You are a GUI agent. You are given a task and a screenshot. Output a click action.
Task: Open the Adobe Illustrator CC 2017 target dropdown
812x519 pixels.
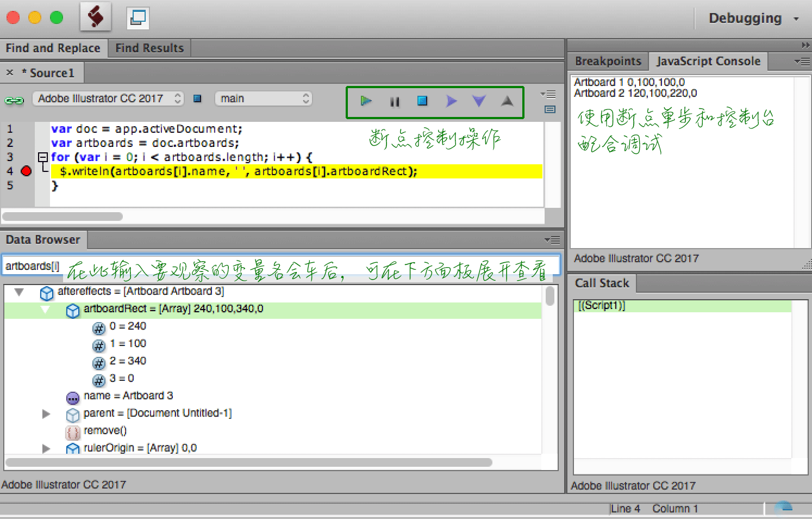click(x=108, y=98)
